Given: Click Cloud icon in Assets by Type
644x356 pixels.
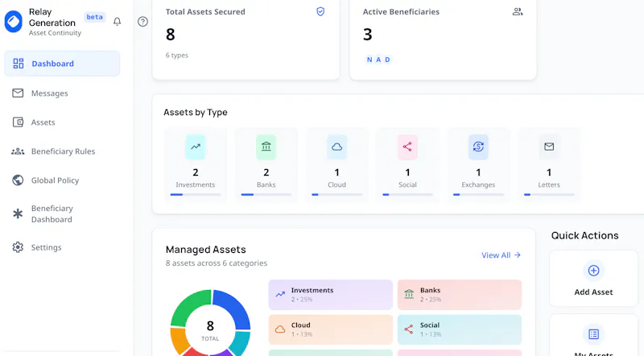Looking at the screenshot, I should tap(336, 147).
